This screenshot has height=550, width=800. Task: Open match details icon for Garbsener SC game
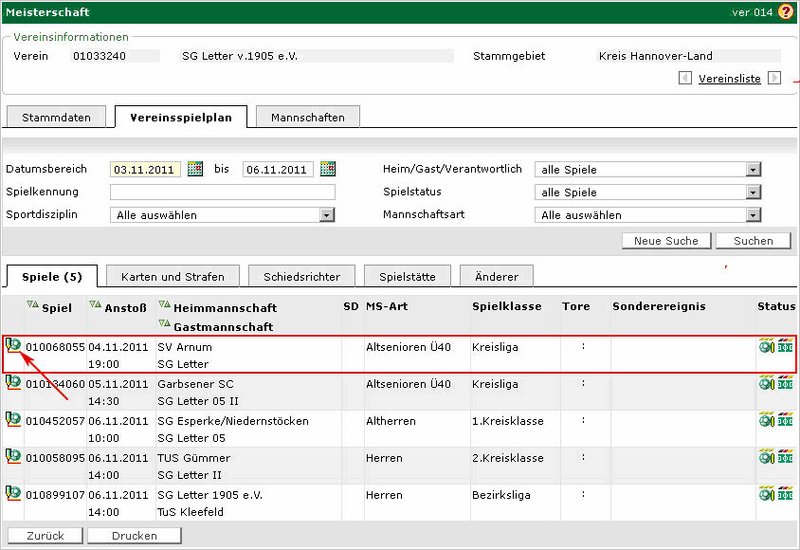click(13, 382)
